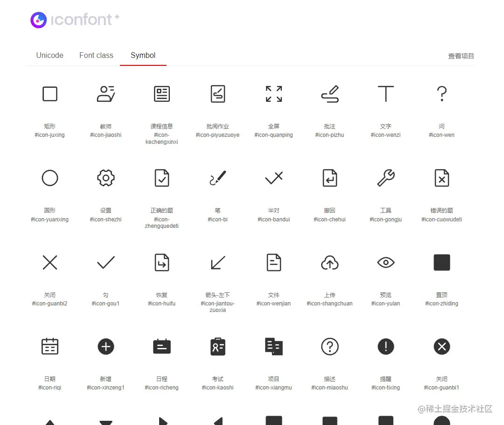Click the project icon-xiangmu icon
The width and height of the screenshot is (504, 425).
274,347
